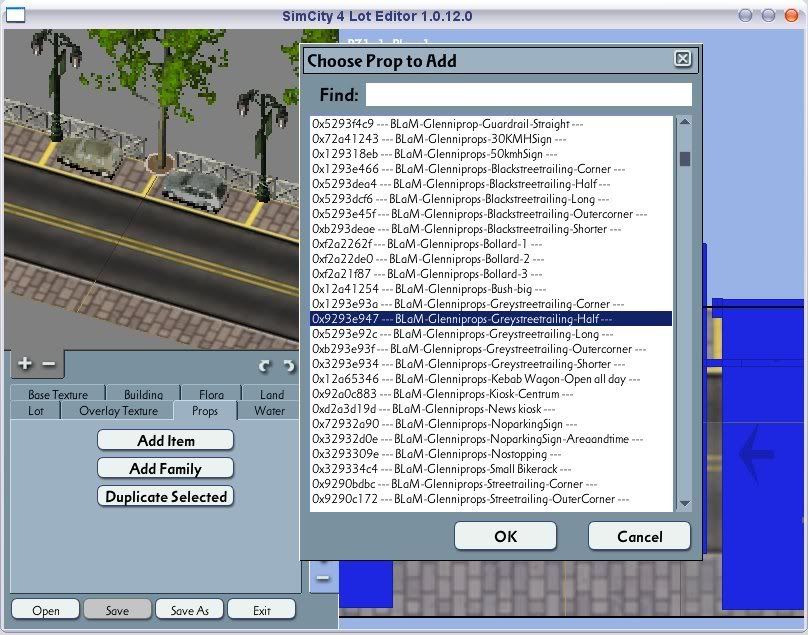808x635 pixels.
Task: Select News kiosk prop row
Action: 492,409
